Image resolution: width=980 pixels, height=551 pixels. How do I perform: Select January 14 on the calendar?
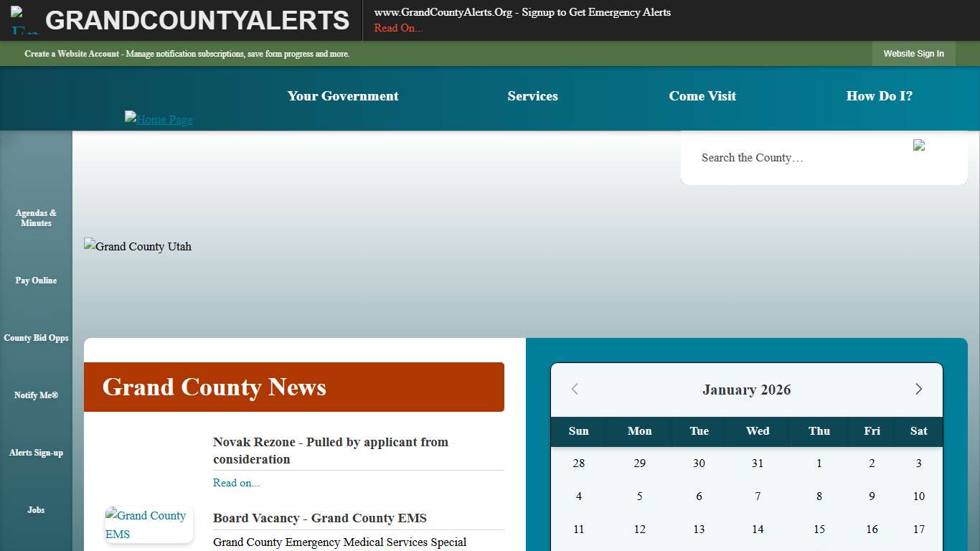tap(758, 529)
